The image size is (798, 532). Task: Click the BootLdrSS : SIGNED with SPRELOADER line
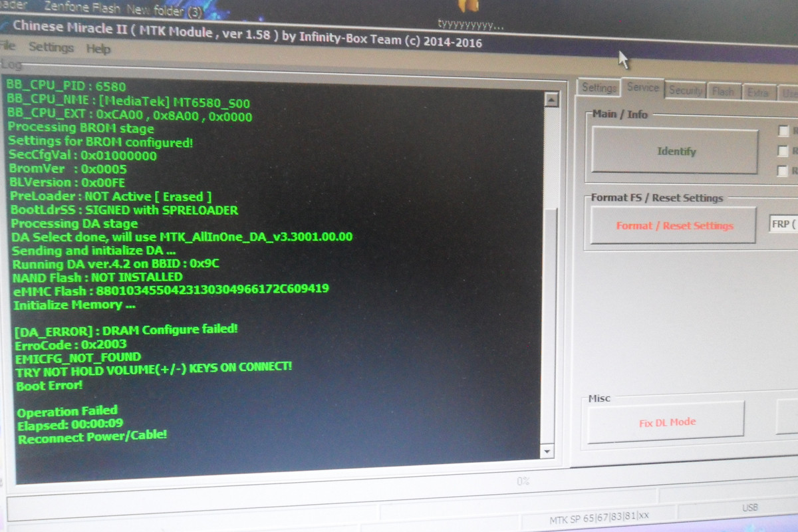(124, 210)
